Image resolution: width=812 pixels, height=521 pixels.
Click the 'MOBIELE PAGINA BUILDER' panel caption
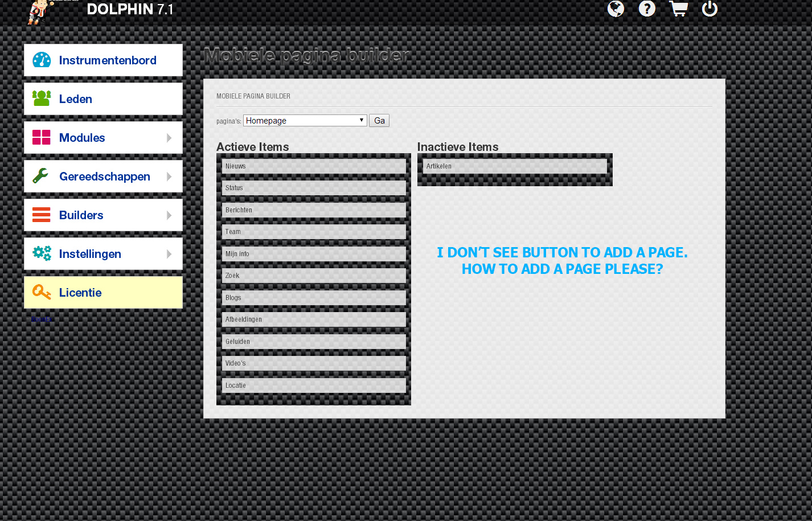253,96
